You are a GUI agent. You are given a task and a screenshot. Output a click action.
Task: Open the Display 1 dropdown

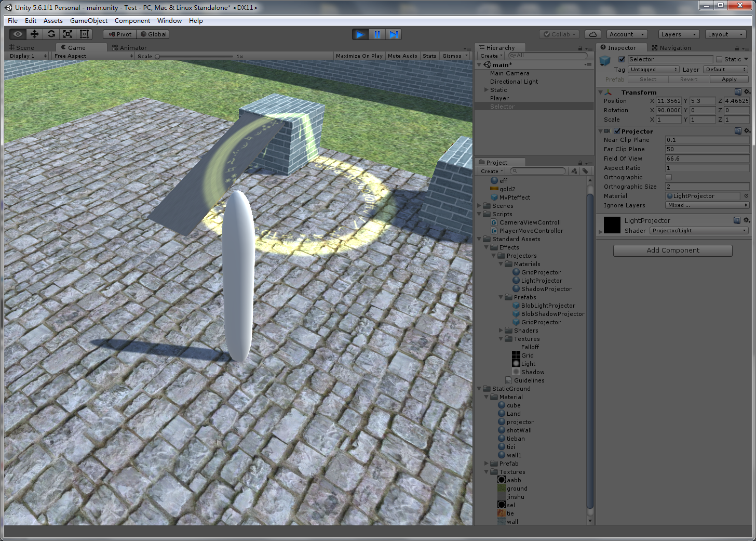point(28,56)
